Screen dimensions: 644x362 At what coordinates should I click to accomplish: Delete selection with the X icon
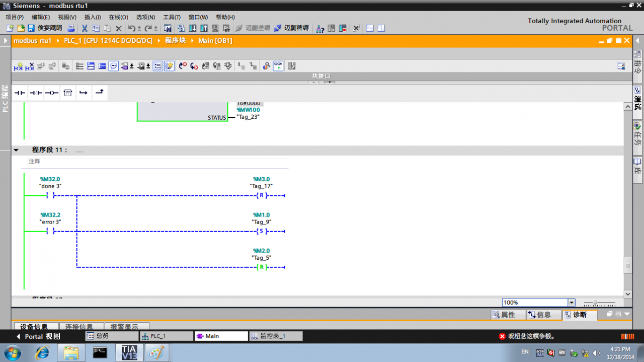point(119,28)
